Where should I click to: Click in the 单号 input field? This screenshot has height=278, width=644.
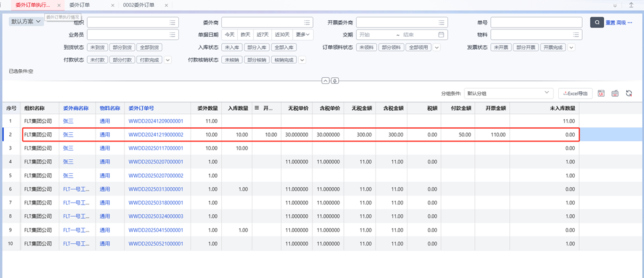(536, 23)
